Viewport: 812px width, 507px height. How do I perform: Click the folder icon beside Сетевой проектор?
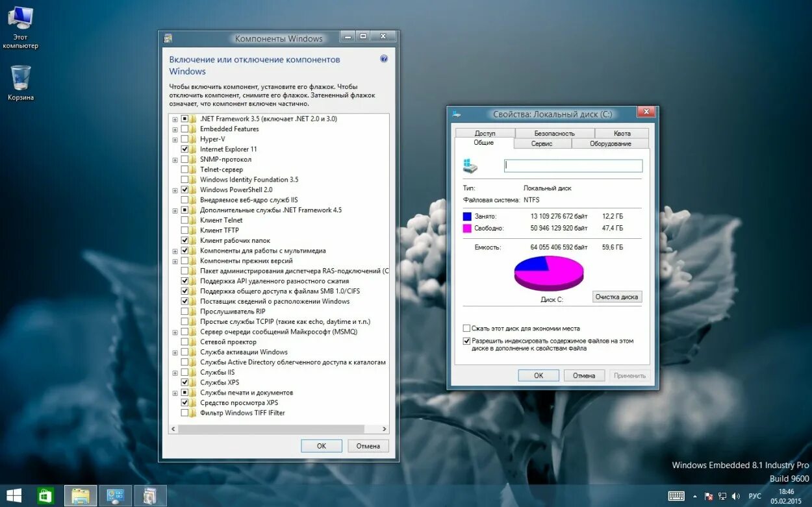pyautogui.click(x=193, y=341)
